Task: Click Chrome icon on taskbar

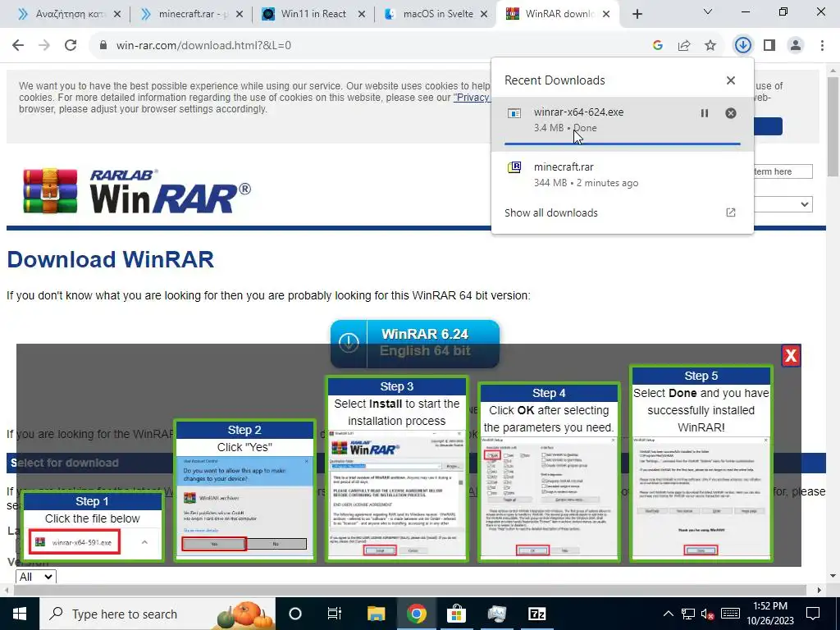Action: tap(416, 614)
